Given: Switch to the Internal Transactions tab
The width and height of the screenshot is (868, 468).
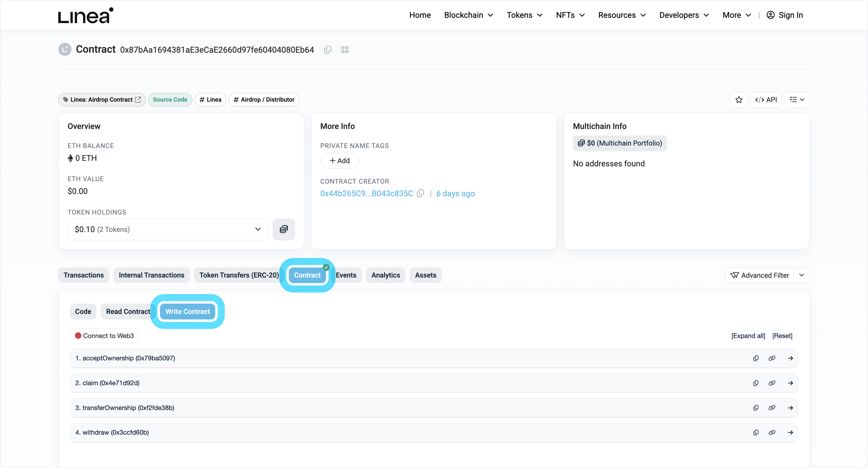Looking at the screenshot, I should coord(151,275).
